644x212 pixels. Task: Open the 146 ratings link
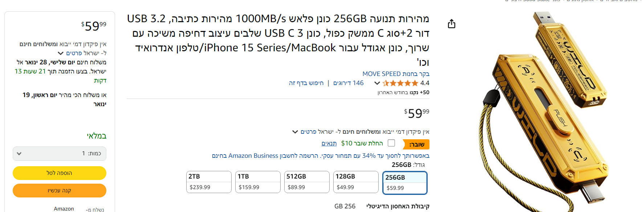349,83
